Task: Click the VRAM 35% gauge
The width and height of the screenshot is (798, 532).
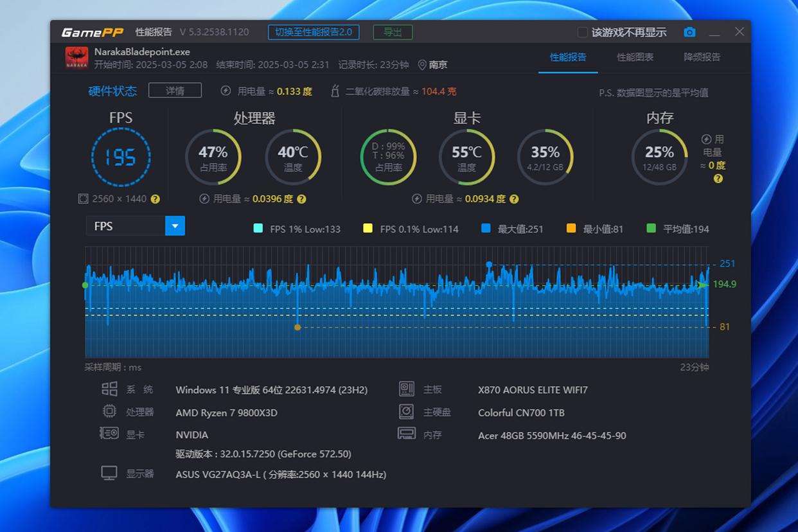Action: pyautogui.click(x=545, y=157)
